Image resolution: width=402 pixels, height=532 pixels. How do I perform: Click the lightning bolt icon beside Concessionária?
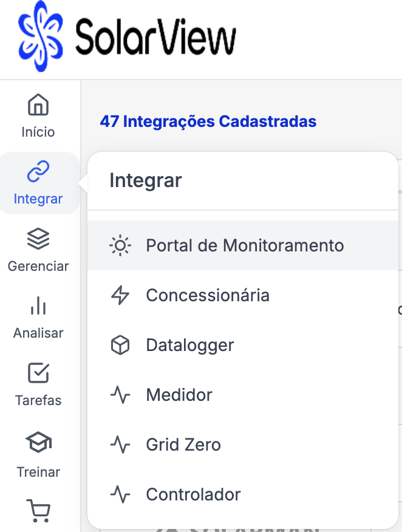tap(120, 295)
